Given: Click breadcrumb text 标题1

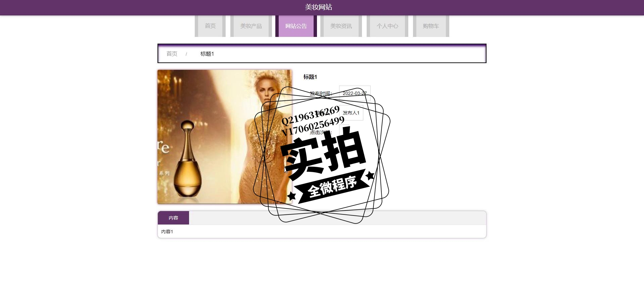Looking at the screenshot, I should coord(207,54).
